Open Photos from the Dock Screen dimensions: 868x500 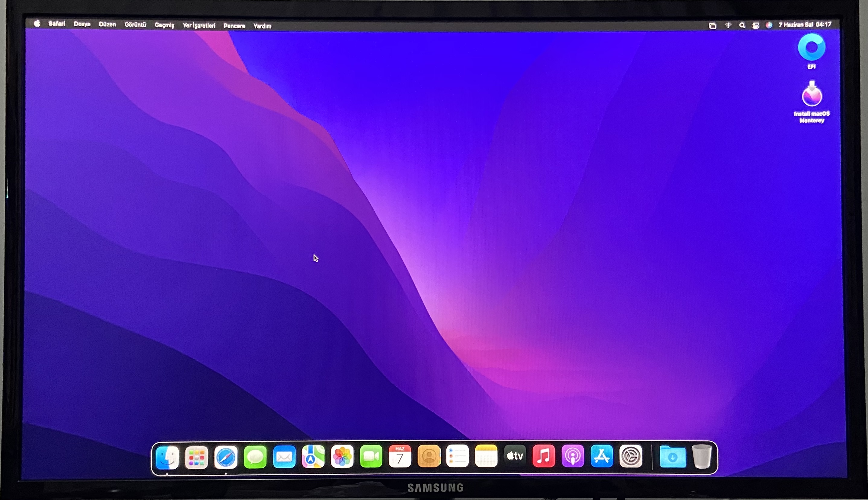342,456
